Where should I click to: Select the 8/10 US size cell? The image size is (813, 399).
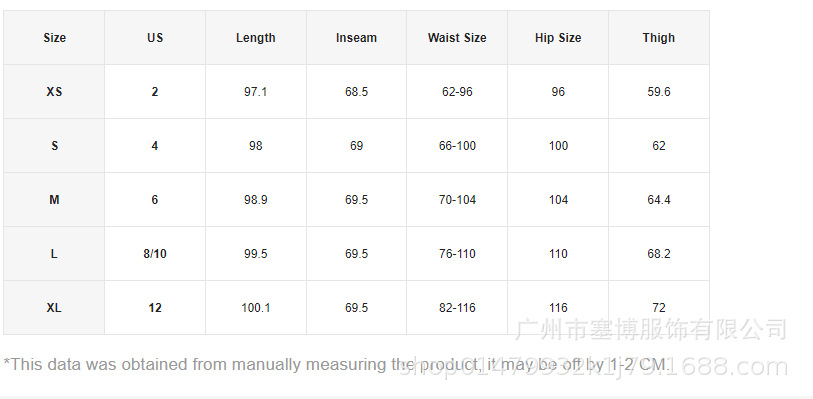point(155,254)
